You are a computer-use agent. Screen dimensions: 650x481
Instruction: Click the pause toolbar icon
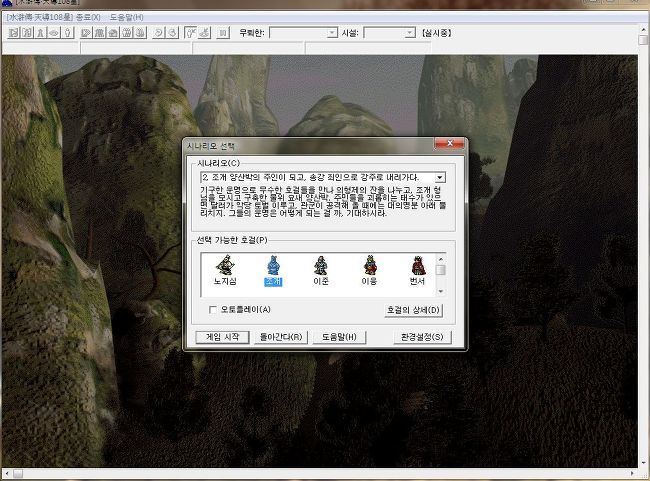coord(223,33)
